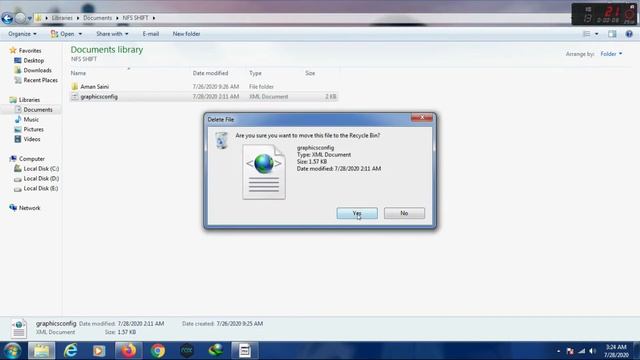This screenshot has width=640, height=360.
Task: Click the E-mail toolbar button
Action: click(151, 34)
